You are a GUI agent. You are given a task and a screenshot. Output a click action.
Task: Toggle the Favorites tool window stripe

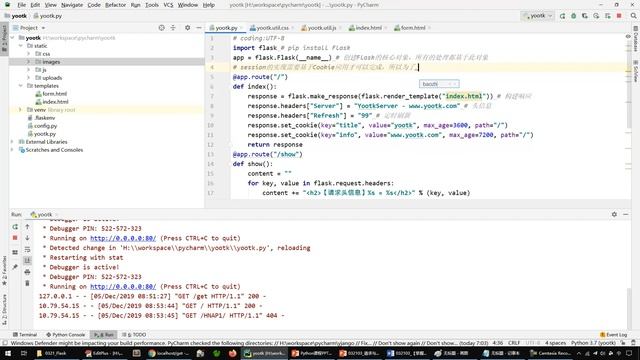[x=4, y=271]
